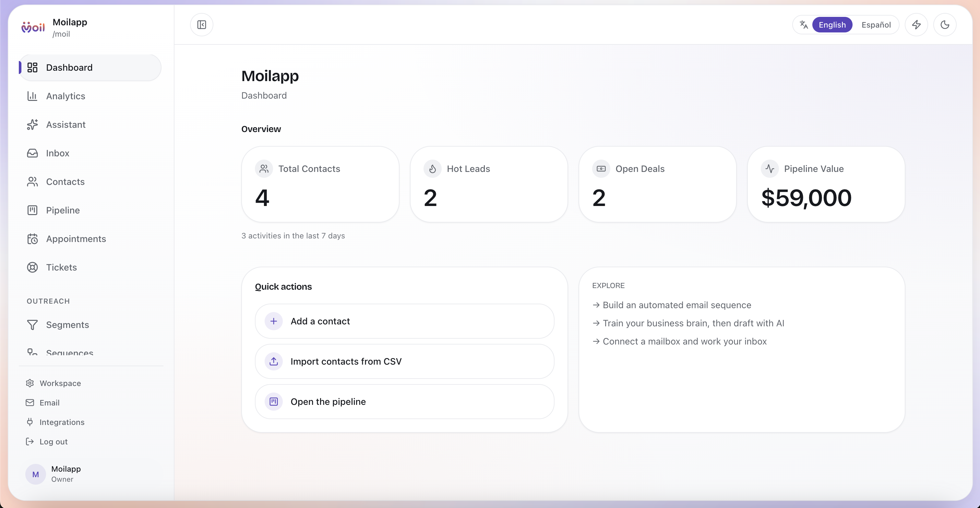This screenshot has width=980, height=508.
Task: Click the Assistant sparkle icon
Action: [32, 125]
